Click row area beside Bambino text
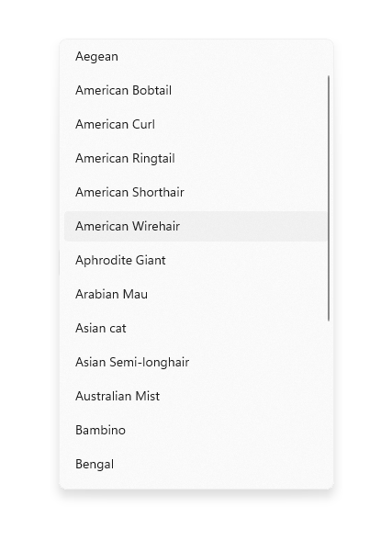 [x=226, y=430]
